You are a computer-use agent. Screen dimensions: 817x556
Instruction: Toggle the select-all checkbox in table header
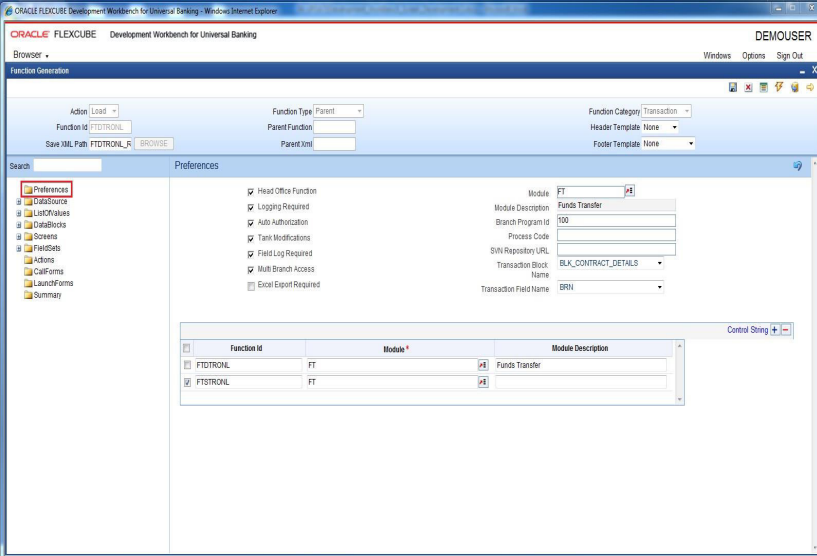point(187,348)
